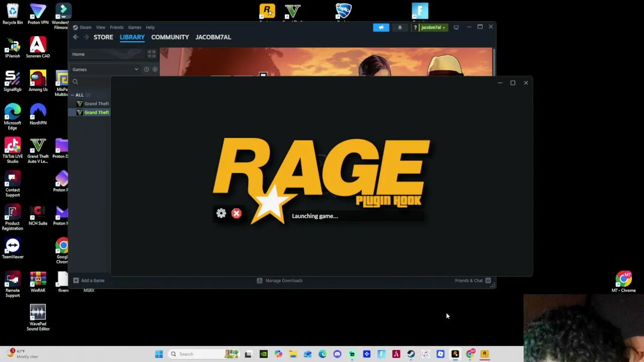Open NCH Suite desktop shortcut
The image size is (644, 362).
pyautogui.click(x=38, y=216)
